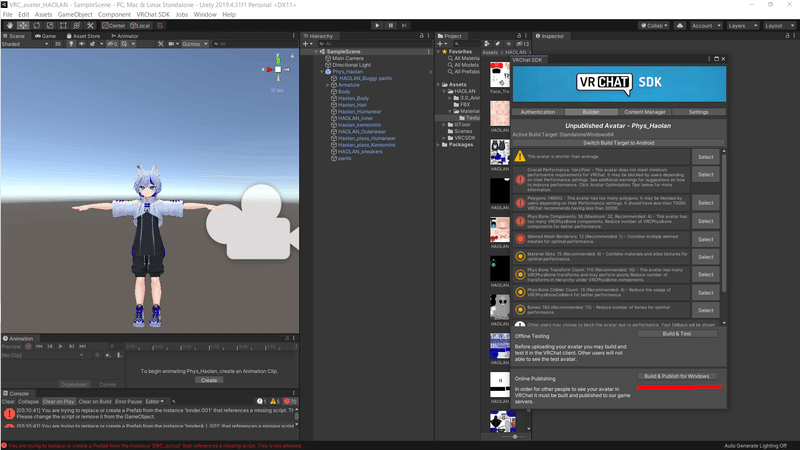Viewport: 800px width, 450px height.
Task: Click the Play button to enter play mode
Action: pos(377,26)
